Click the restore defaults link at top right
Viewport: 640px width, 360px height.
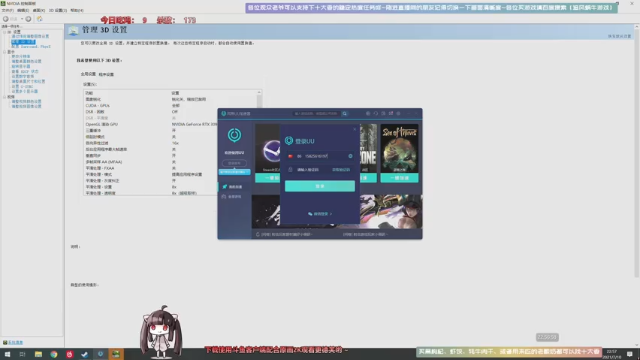tap(619, 36)
